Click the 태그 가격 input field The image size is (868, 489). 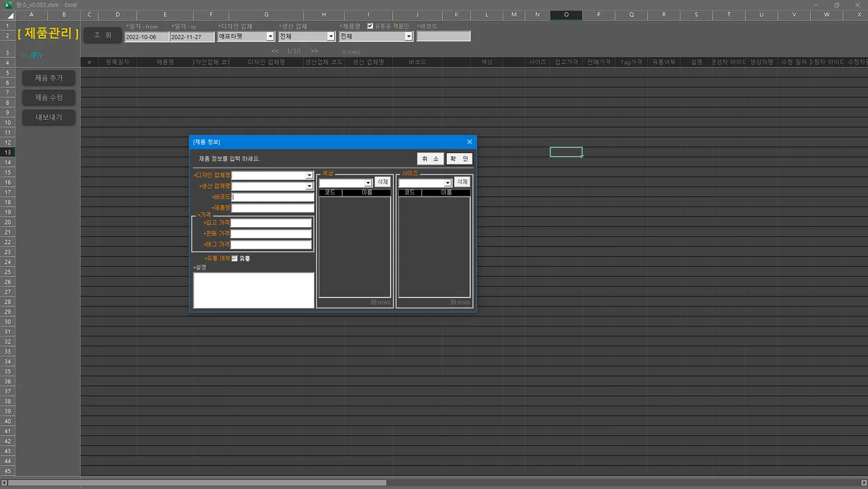pos(271,244)
